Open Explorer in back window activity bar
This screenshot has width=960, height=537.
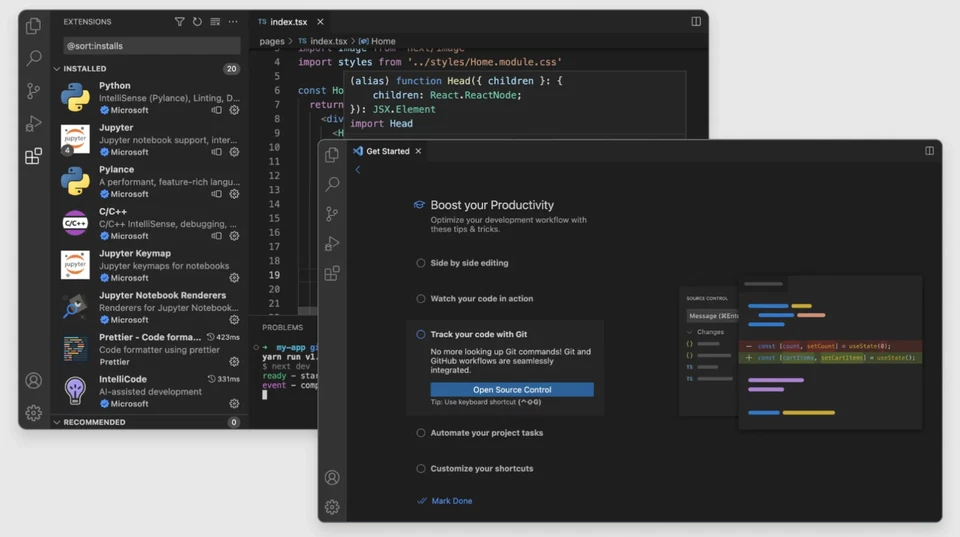(x=34, y=26)
